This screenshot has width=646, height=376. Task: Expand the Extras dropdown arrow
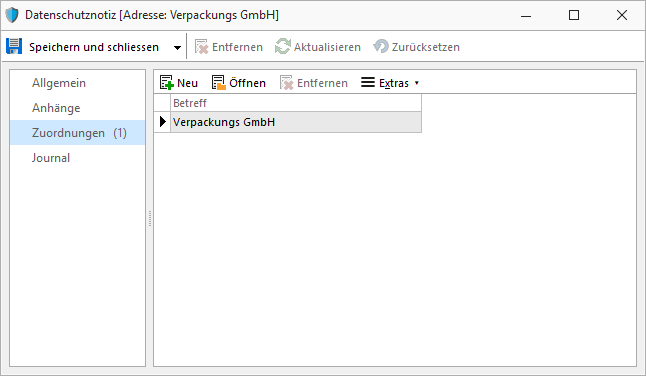pos(417,83)
